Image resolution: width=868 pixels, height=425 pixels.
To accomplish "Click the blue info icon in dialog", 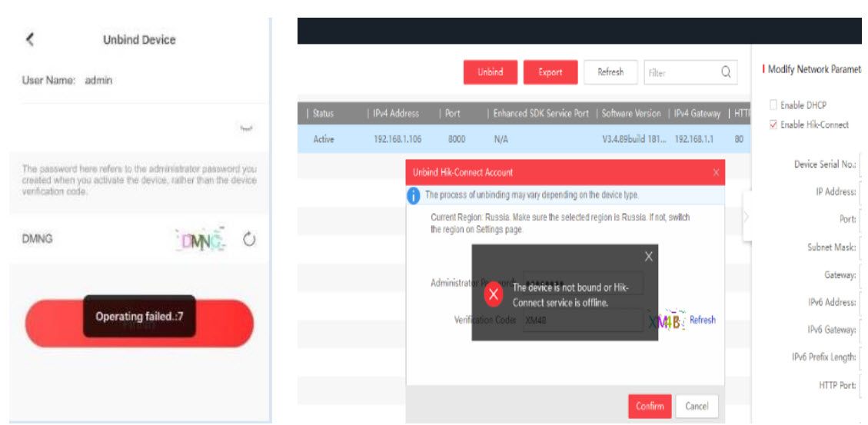I will tap(414, 195).
